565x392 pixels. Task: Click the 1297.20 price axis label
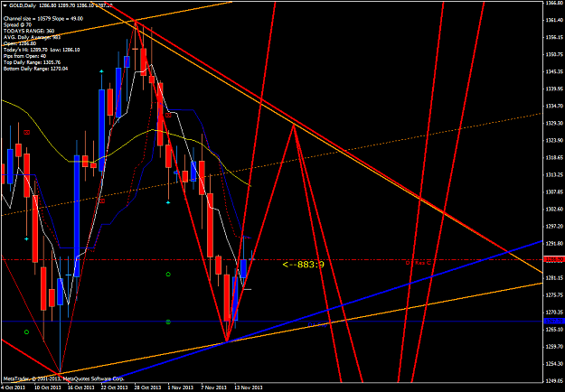(x=554, y=227)
